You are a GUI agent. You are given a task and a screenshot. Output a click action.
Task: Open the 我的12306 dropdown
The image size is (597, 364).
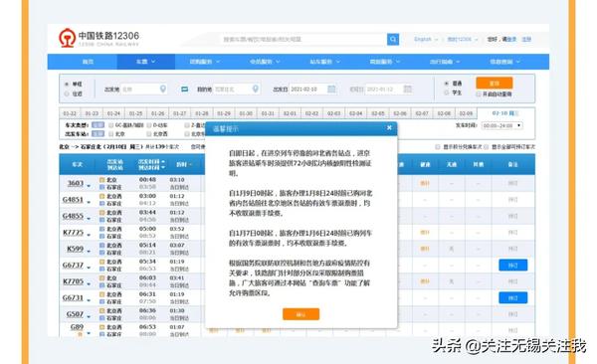[462, 39]
